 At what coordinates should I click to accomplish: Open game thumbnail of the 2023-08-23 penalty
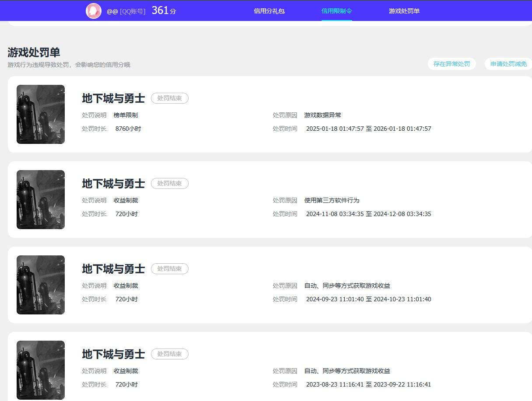(41, 370)
